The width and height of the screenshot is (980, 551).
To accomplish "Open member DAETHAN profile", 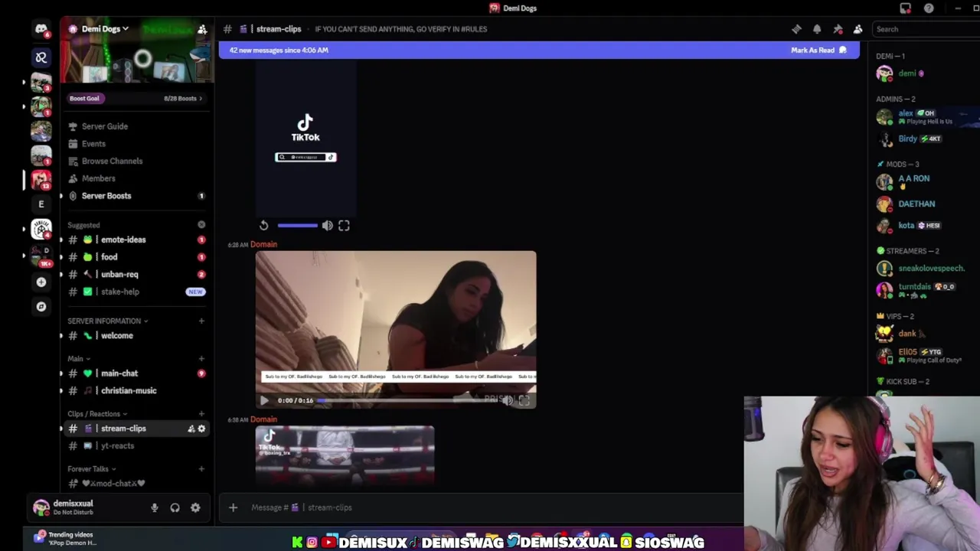I will click(x=916, y=204).
